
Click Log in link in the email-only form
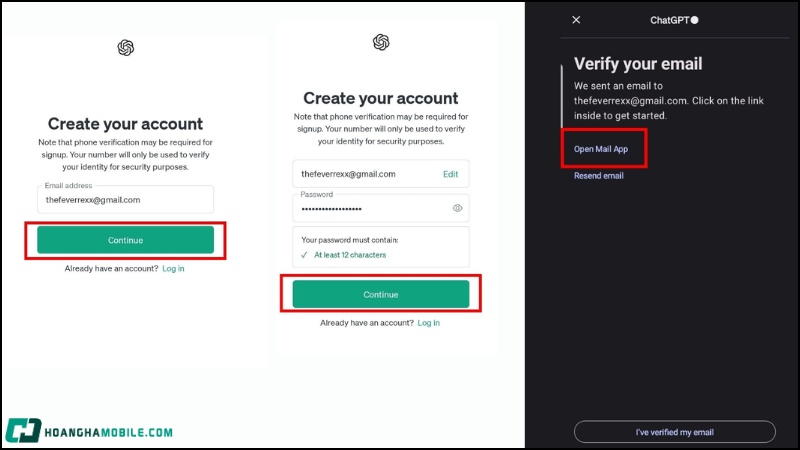click(x=173, y=269)
